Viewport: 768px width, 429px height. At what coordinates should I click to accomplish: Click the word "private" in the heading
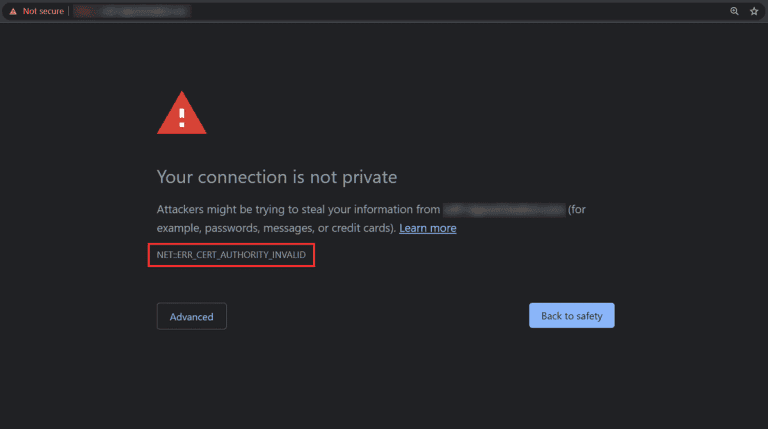click(x=369, y=177)
